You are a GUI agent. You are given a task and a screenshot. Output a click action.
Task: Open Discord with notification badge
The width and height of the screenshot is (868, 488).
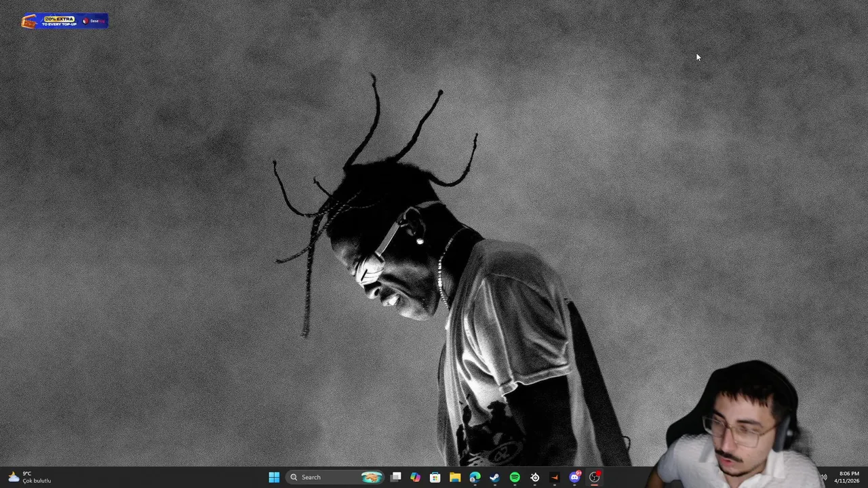pyautogui.click(x=575, y=477)
